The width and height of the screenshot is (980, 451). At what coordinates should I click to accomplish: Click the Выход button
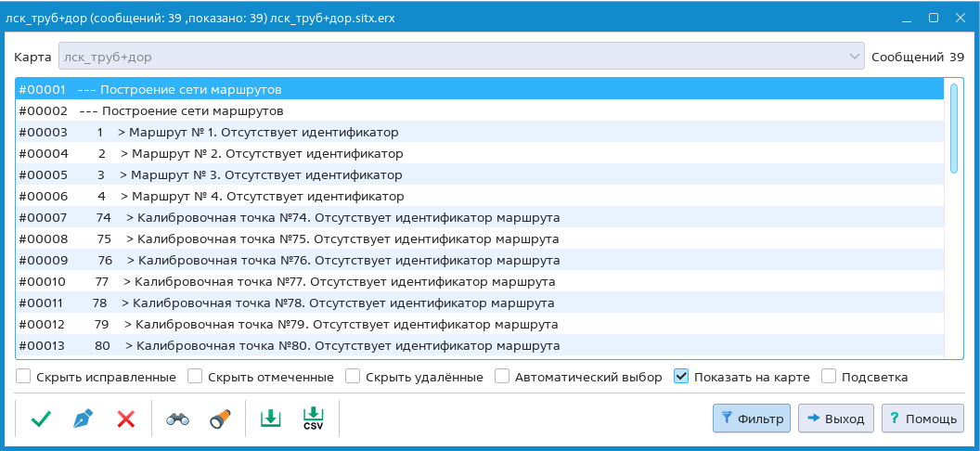click(x=836, y=419)
